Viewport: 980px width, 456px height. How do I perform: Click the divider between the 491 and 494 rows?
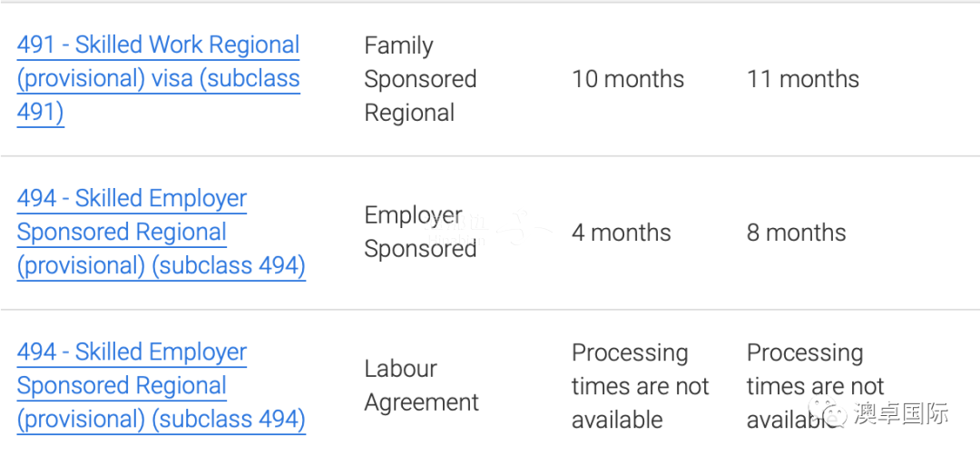pos(490,155)
